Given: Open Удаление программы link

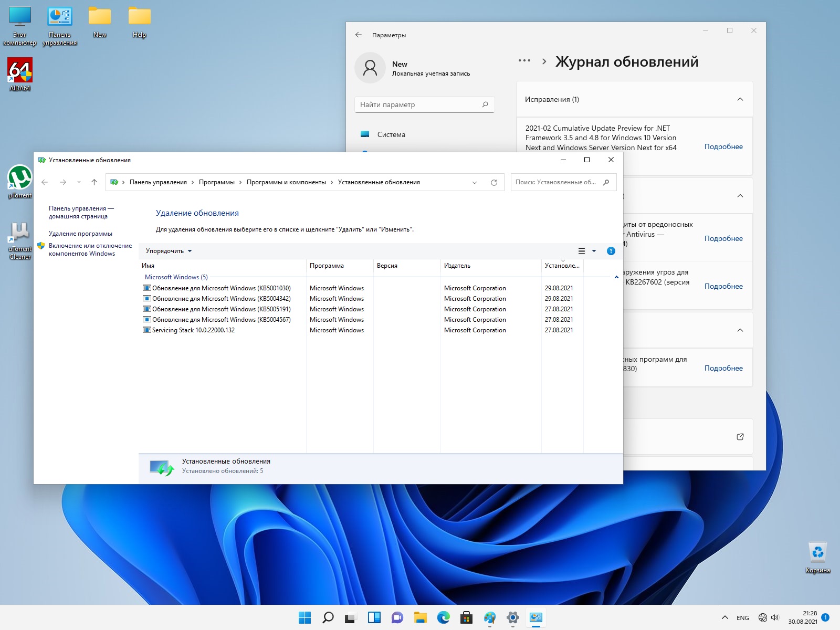Looking at the screenshot, I should pyautogui.click(x=80, y=234).
